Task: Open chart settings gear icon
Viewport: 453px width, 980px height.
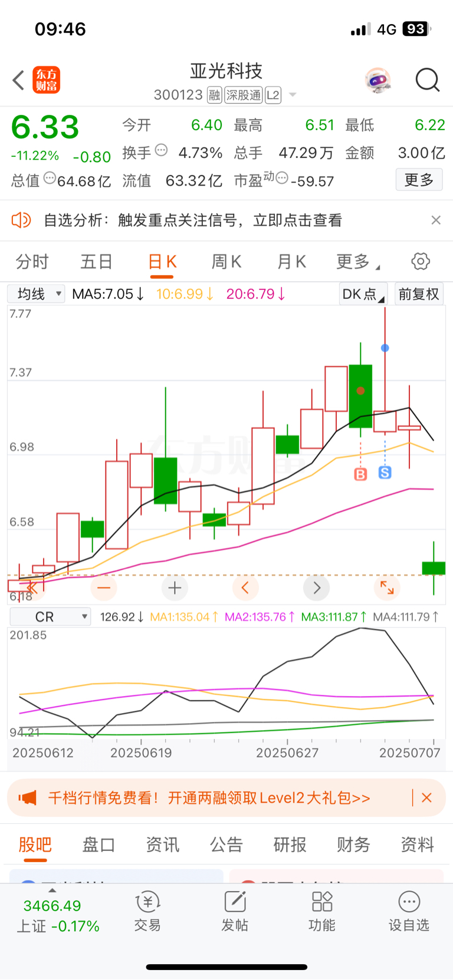Action: [421, 261]
